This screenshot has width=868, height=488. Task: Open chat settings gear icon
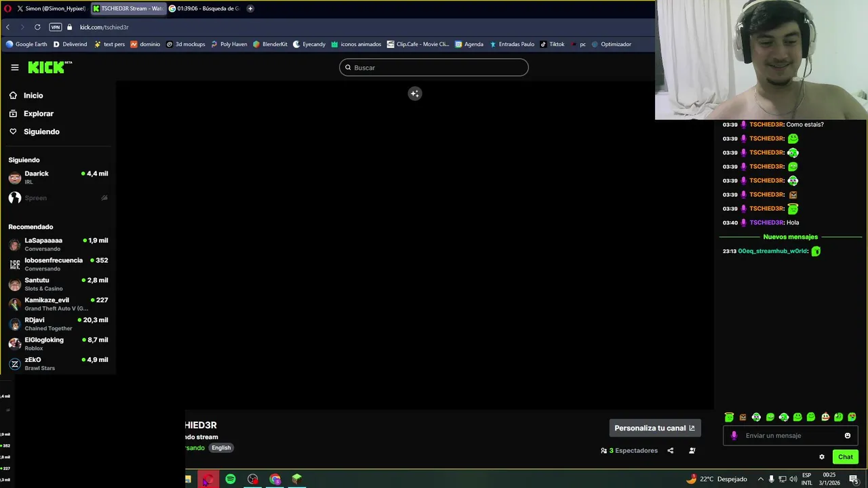click(x=822, y=457)
